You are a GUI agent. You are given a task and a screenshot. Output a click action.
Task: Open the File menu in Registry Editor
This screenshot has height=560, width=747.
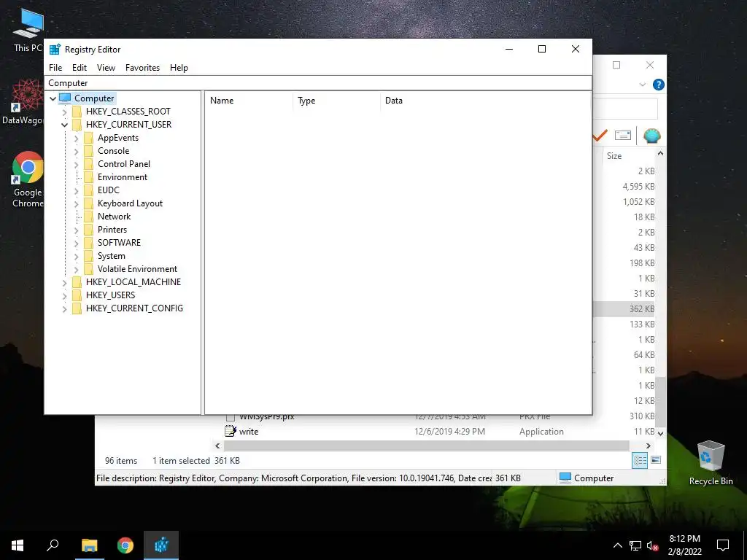click(55, 68)
